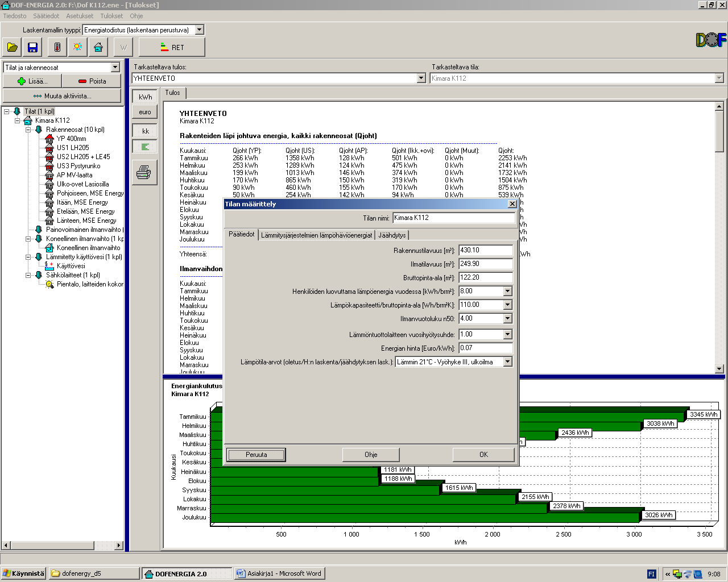Confirm dialog with OK button

pyautogui.click(x=483, y=455)
